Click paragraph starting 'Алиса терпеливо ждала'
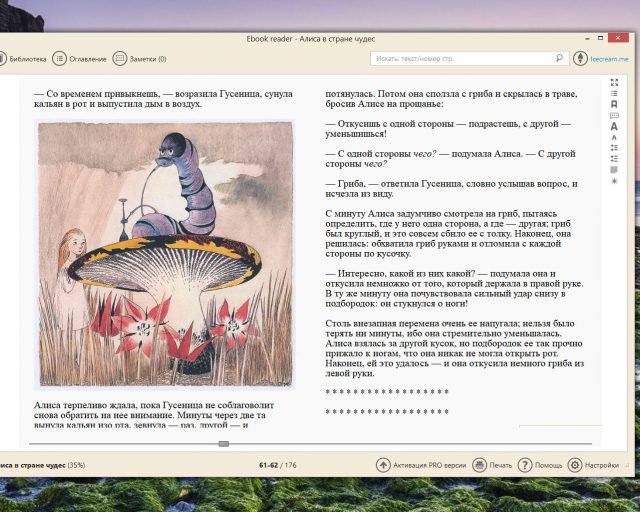This screenshot has height=512, width=640. (154, 415)
